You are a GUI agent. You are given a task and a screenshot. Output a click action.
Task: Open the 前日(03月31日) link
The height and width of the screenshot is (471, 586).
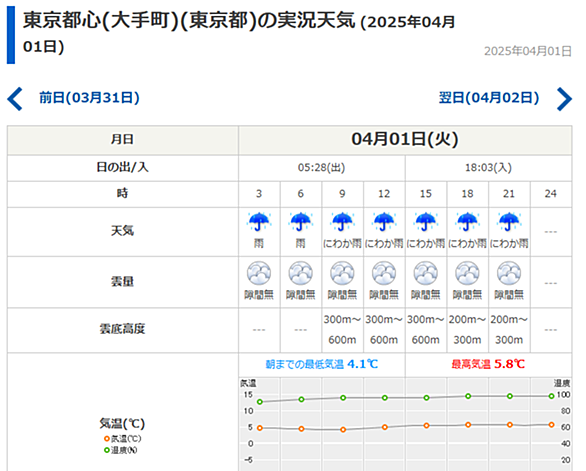(x=89, y=98)
